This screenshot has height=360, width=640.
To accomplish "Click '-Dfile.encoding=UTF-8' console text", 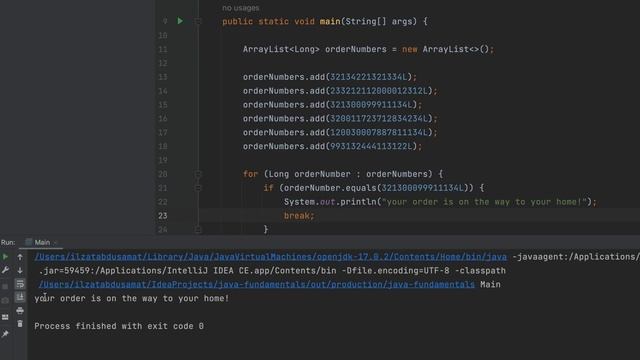I will (x=395, y=271).
